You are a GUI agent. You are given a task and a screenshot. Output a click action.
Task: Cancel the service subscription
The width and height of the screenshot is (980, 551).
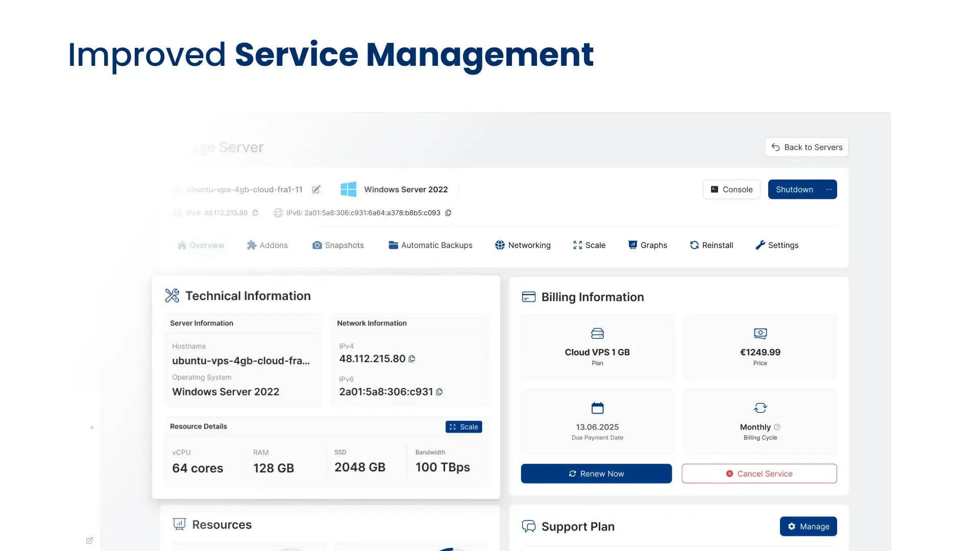pyautogui.click(x=759, y=473)
